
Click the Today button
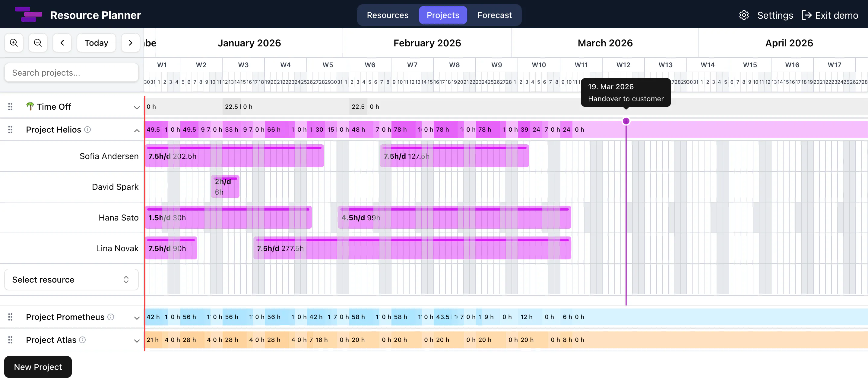click(x=97, y=43)
